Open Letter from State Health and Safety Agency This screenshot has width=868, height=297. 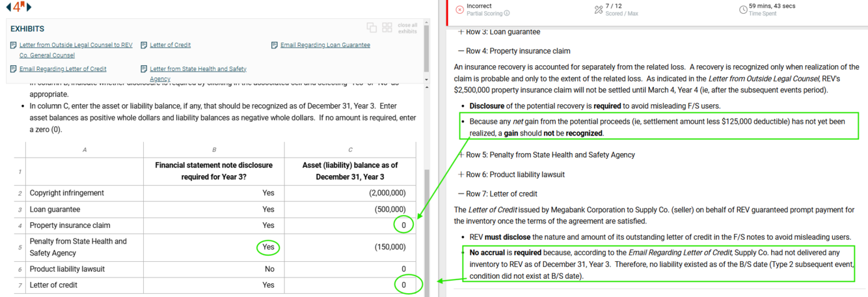click(x=198, y=74)
